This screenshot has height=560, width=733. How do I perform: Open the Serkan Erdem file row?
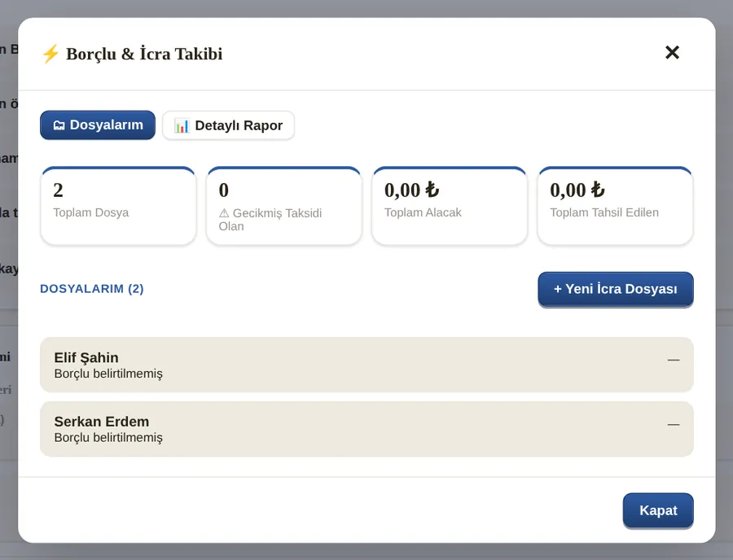pyautogui.click(x=366, y=429)
